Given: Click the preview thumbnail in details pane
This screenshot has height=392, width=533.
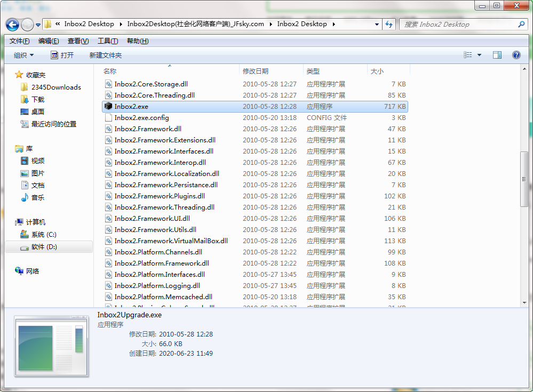Looking at the screenshot, I should pos(52,346).
